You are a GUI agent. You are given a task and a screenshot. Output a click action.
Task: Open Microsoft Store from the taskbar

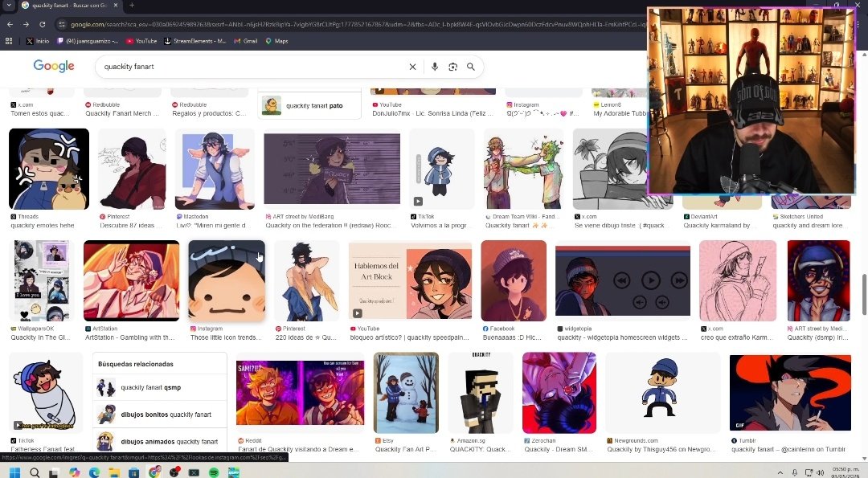click(134, 472)
